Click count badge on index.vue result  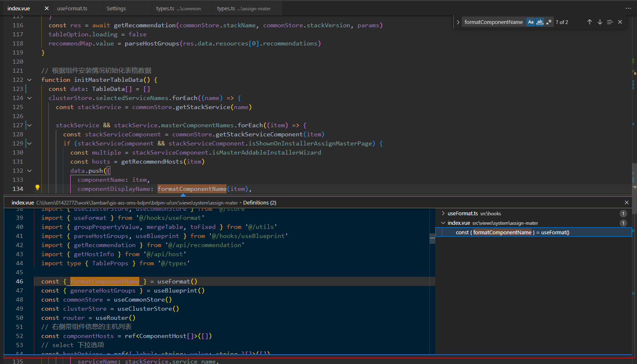[623, 223]
